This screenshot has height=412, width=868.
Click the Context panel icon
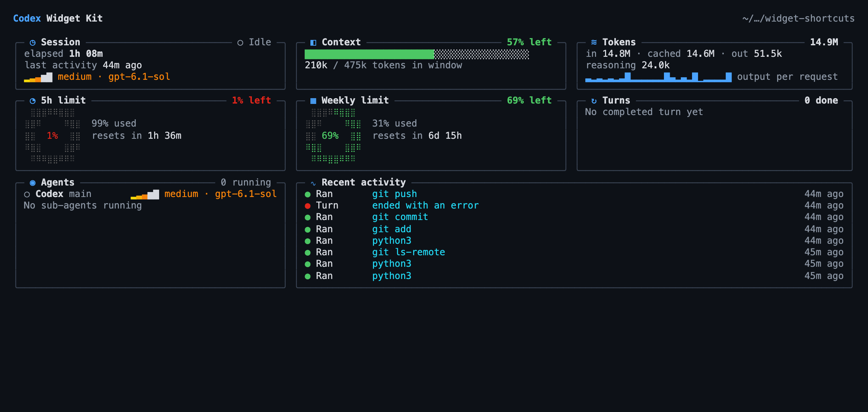coord(313,42)
